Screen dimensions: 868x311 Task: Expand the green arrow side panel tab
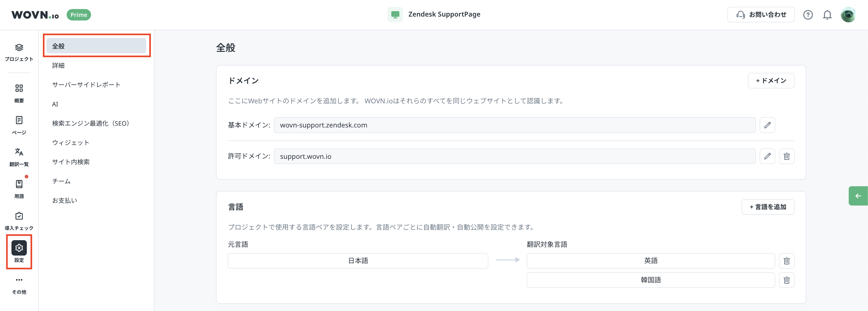(x=858, y=196)
